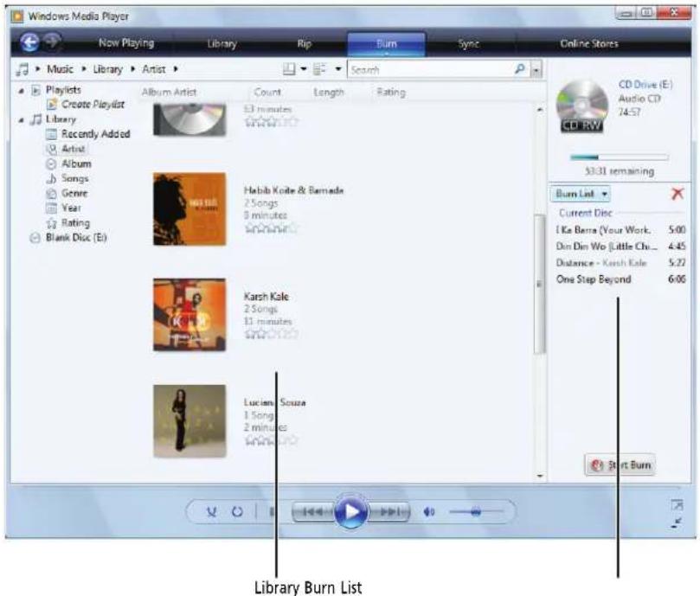Open the view options dropdown arrow
This screenshot has width=700, height=596.
pyautogui.click(x=338, y=69)
